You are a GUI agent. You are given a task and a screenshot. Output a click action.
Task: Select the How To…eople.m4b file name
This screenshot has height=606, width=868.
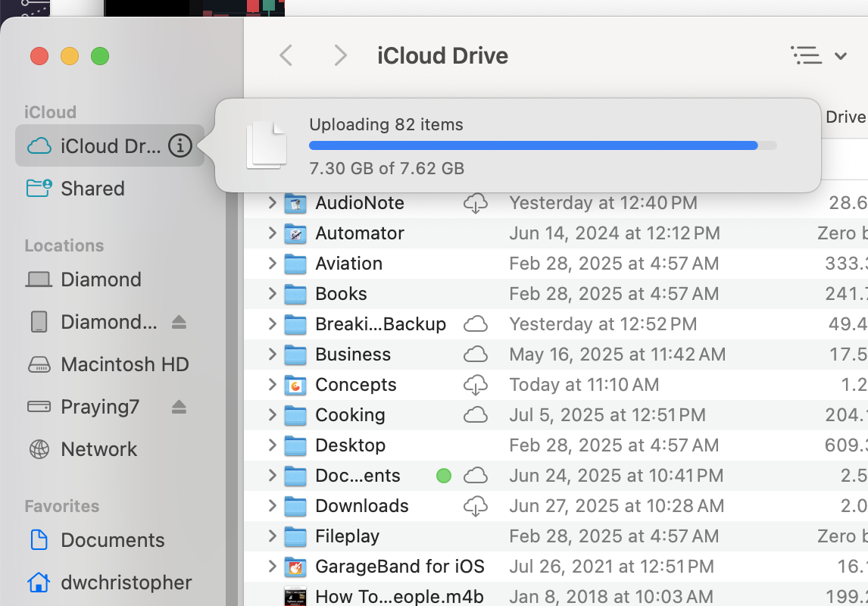tap(399, 597)
